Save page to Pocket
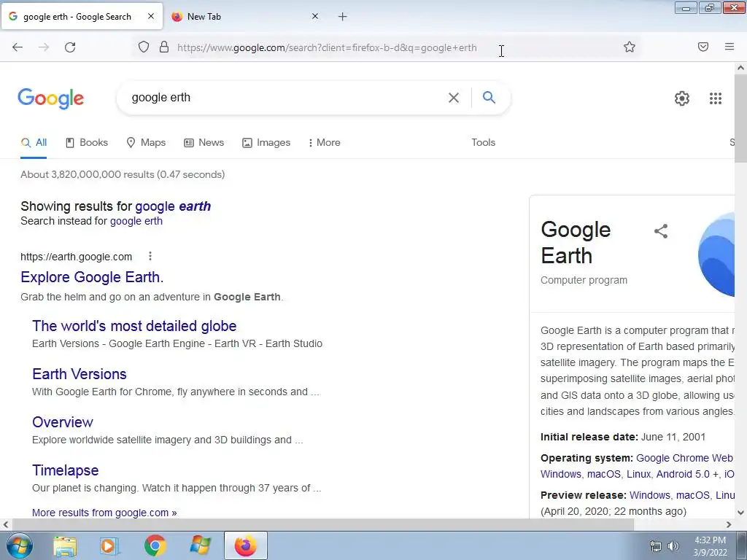Viewport: 747px width, 560px height. pos(703,47)
